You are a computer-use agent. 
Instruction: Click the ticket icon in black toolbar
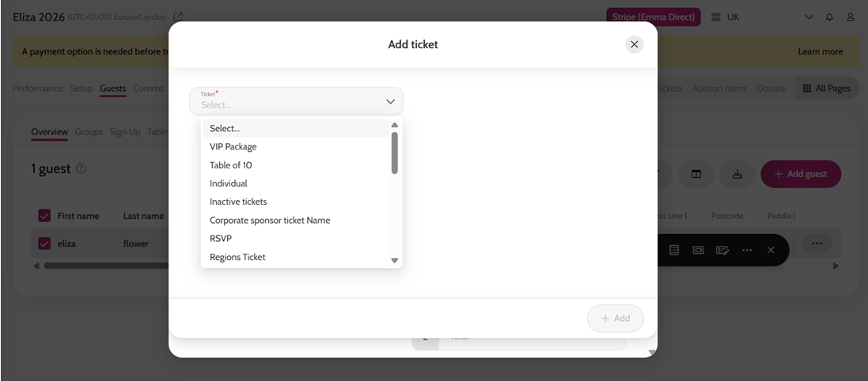point(698,250)
